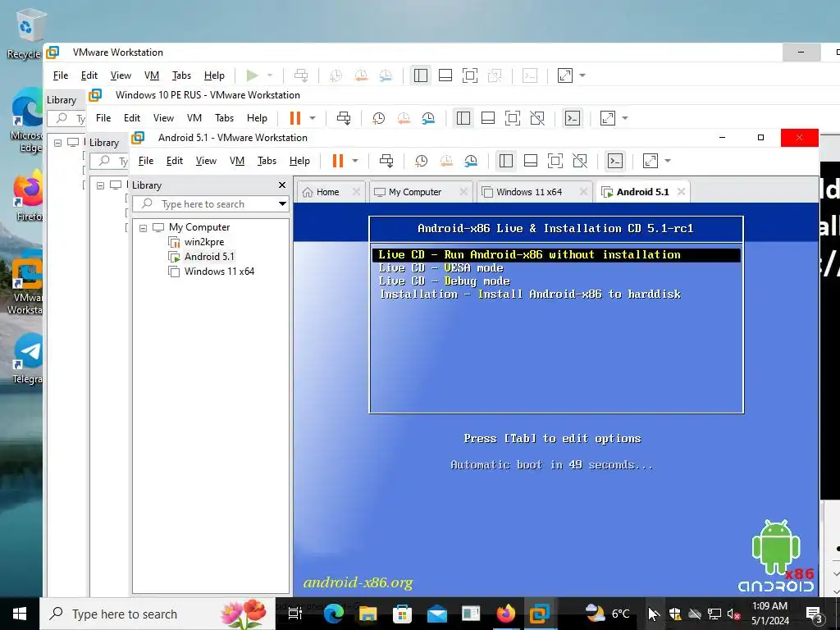Toggle thumbnail bar in Android 5.1 window
Screen dimensions: 840x630
531,161
